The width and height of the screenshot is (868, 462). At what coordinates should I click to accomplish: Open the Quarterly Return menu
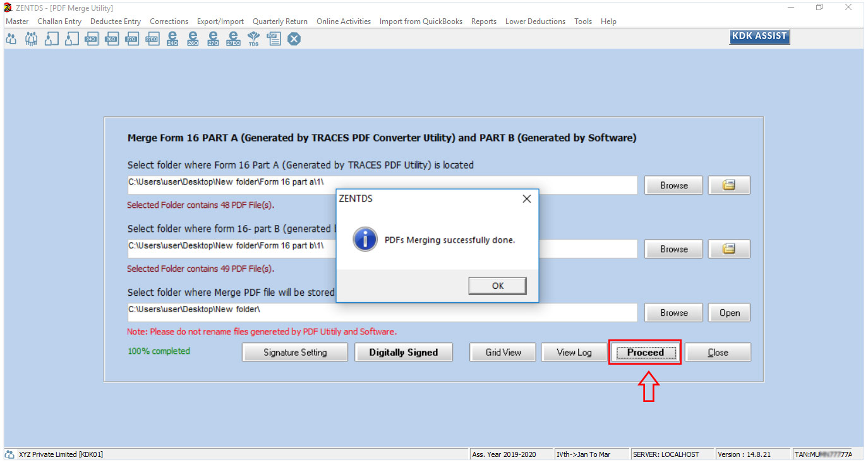click(280, 21)
